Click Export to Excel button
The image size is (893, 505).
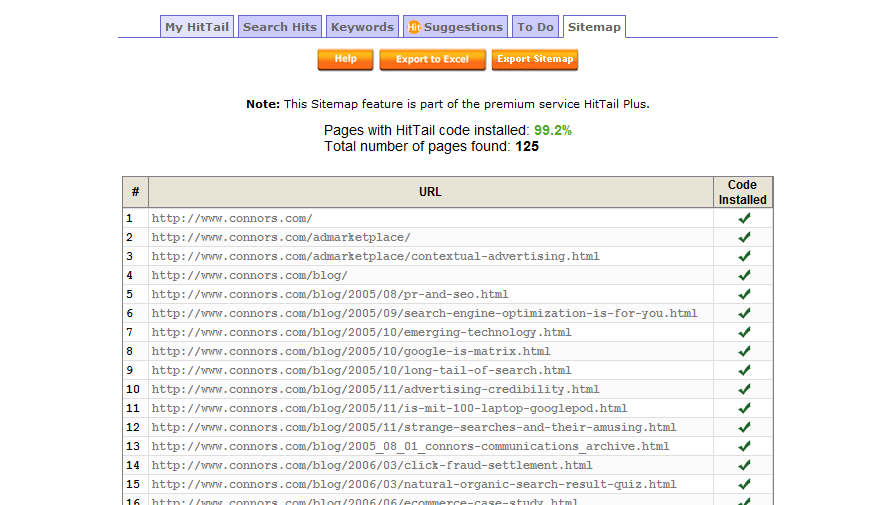432,59
